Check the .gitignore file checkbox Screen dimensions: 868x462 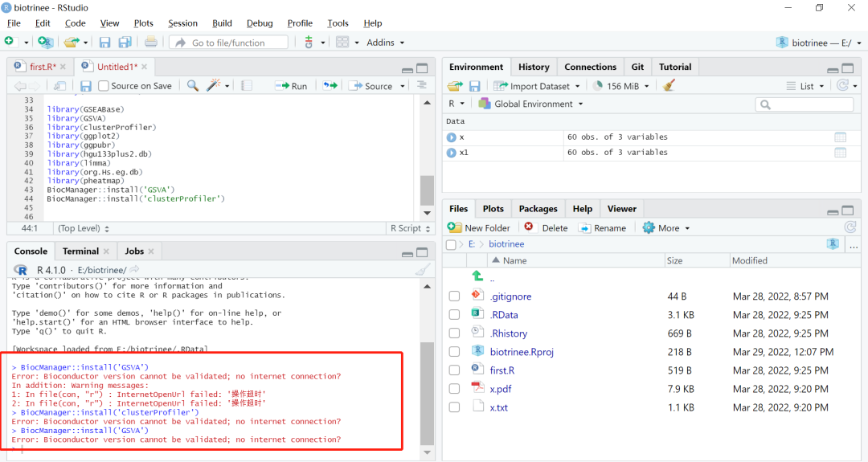coord(454,296)
